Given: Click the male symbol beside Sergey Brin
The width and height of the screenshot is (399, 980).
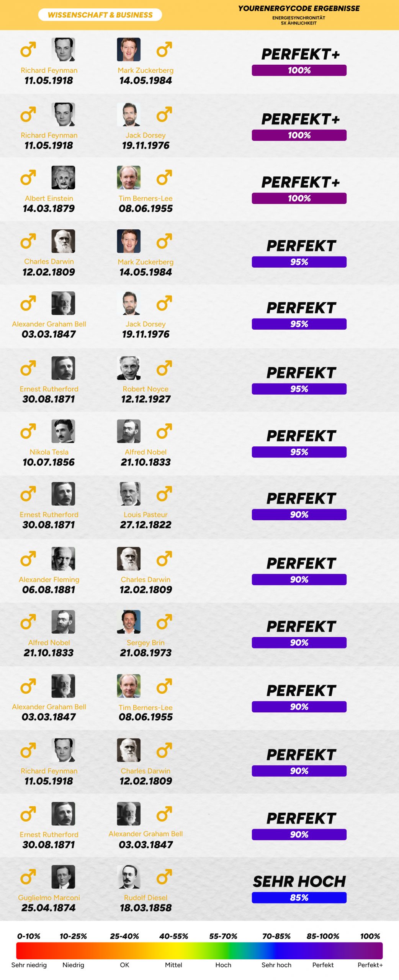Looking at the screenshot, I should click(x=164, y=622).
